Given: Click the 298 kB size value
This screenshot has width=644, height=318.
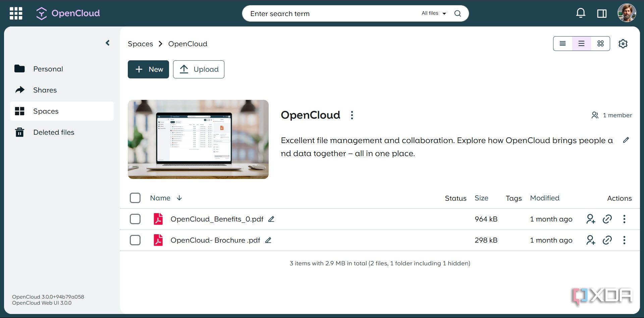Looking at the screenshot, I should point(486,240).
